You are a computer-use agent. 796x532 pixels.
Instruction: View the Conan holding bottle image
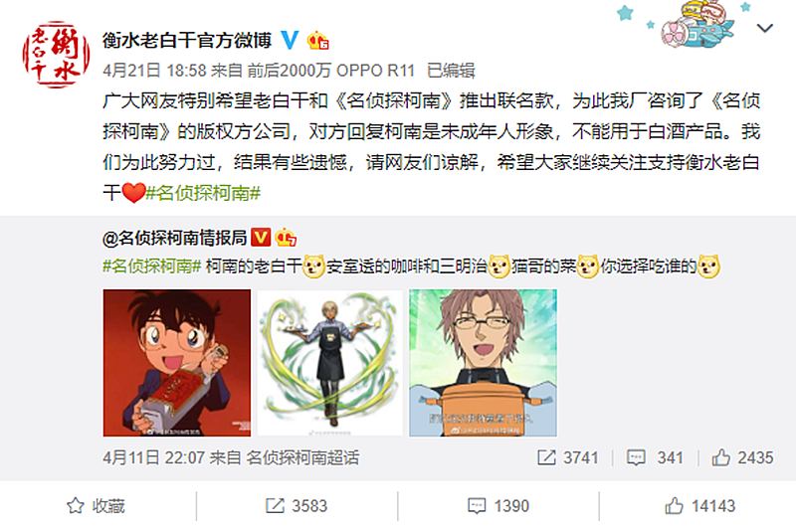[x=177, y=363]
